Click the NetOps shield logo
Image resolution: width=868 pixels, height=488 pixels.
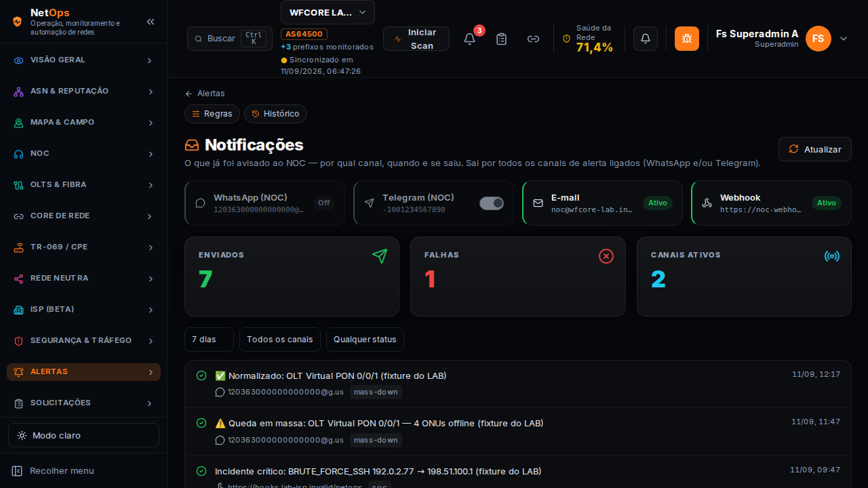(18, 22)
